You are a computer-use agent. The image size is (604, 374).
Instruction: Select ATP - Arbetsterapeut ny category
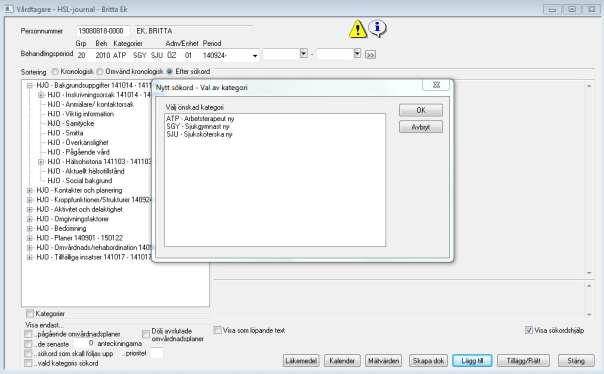[x=200, y=119]
